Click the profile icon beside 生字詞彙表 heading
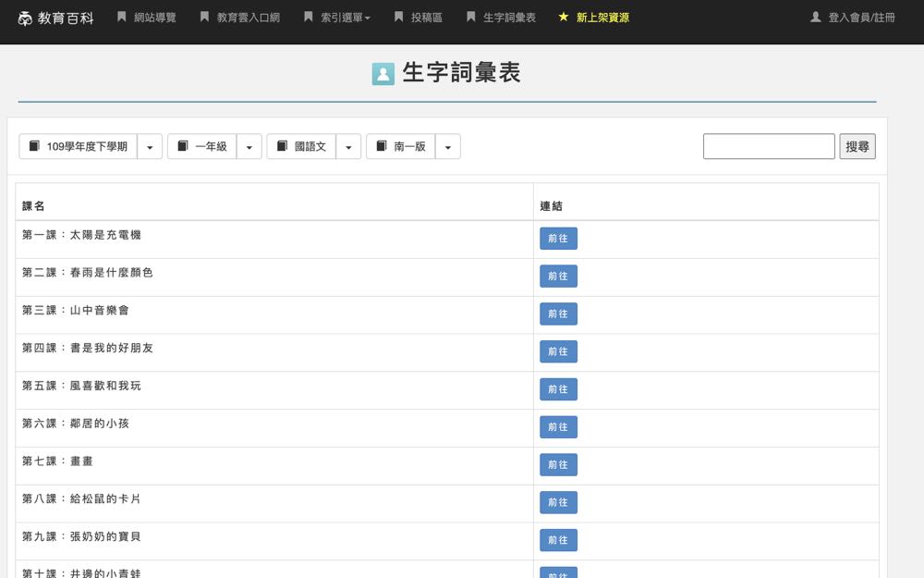This screenshot has height=578, width=924. click(383, 74)
